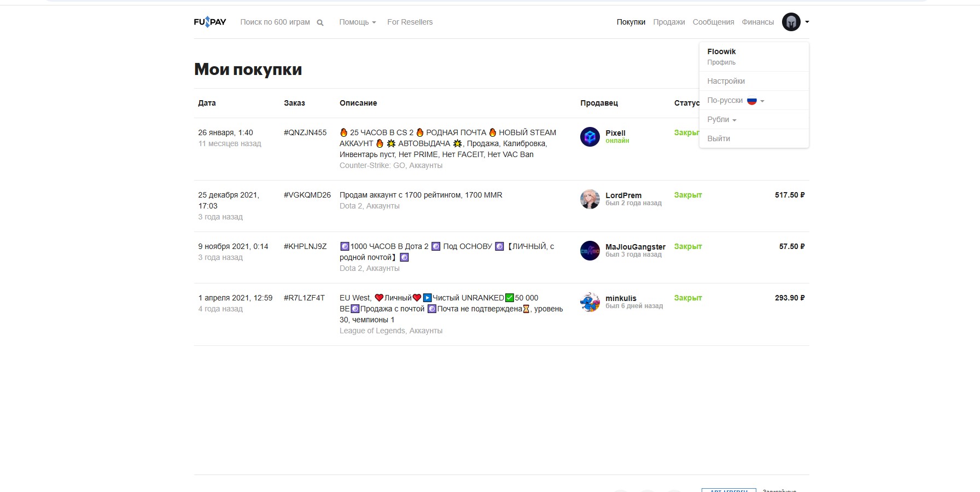Go to Сообщения section
Viewport: 980px width, 492px height.
point(713,22)
